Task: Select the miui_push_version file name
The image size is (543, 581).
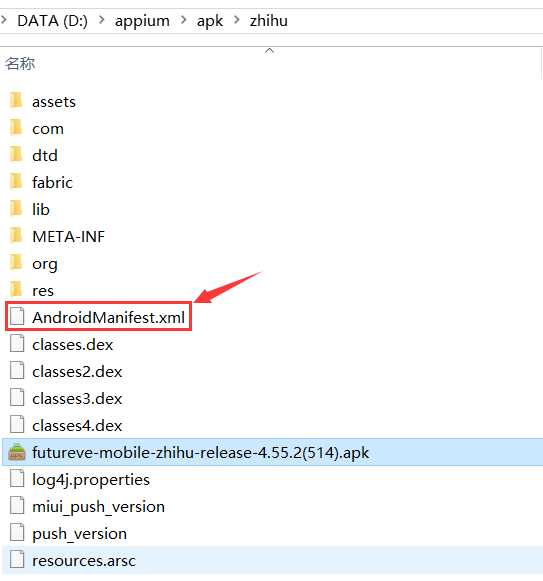Action: click(x=99, y=507)
